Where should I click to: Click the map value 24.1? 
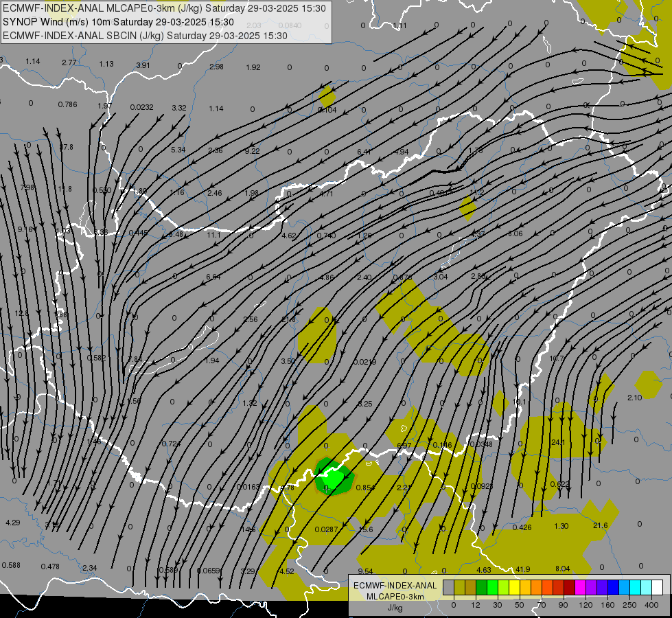coord(558,442)
